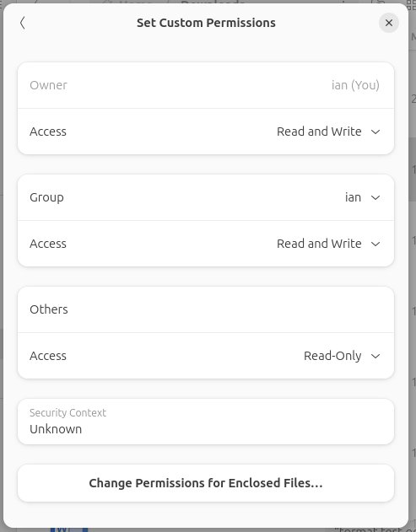Click the chevron next to Read-Only

coord(375,356)
